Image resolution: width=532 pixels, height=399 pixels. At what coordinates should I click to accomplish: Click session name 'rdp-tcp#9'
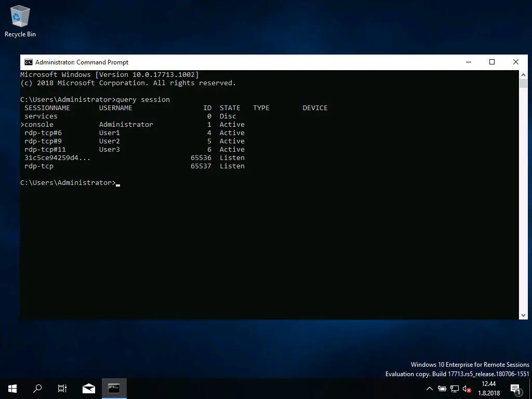coord(43,141)
